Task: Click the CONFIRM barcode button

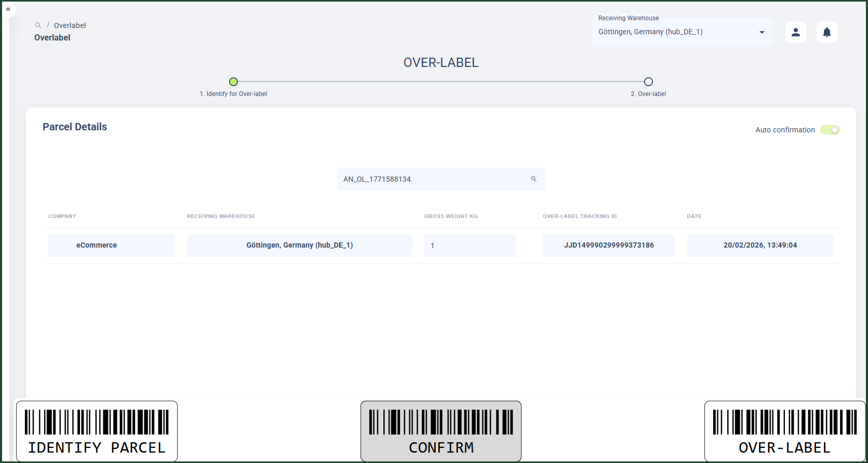Action: pyautogui.click(x=441, y=431)
